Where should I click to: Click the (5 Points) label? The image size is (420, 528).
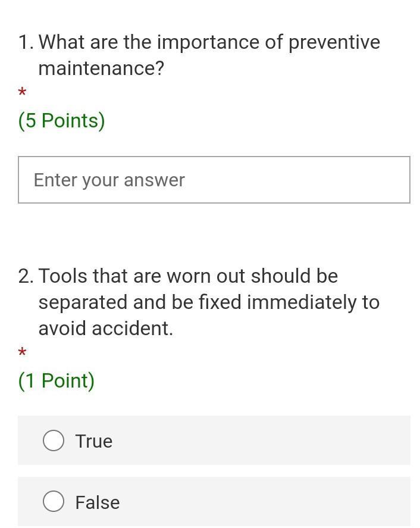[62, 121]
